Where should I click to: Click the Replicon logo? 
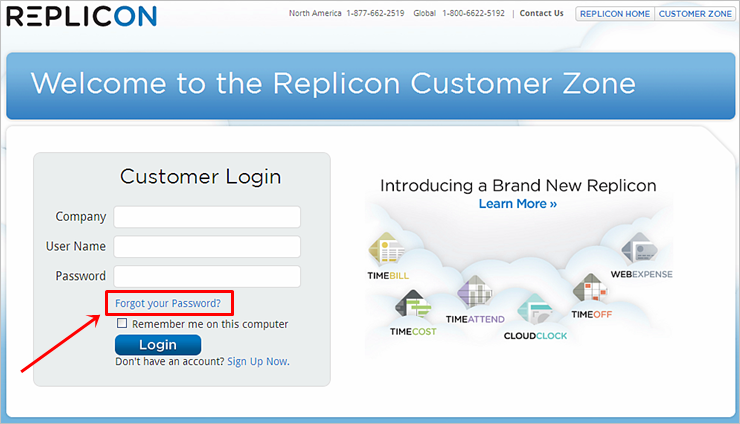[81, 17]
